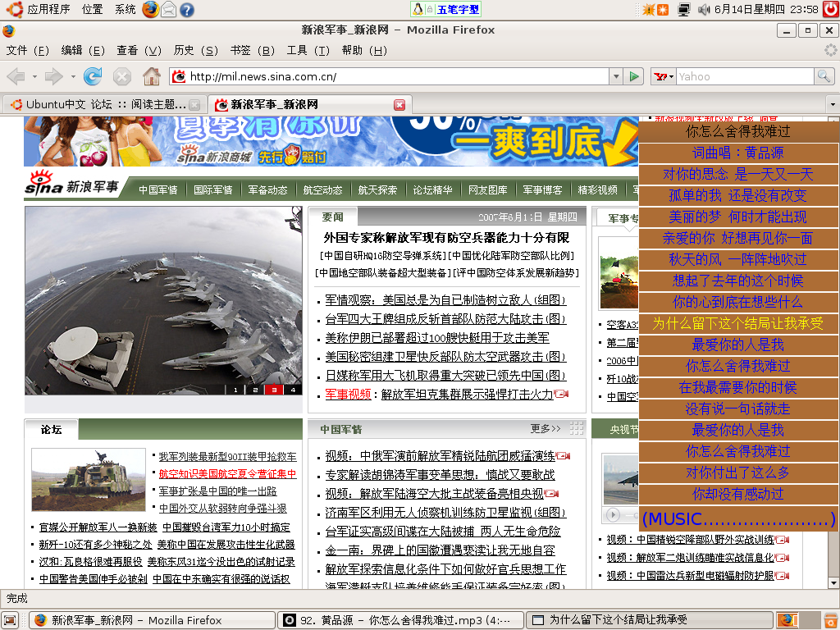This screenshot has width=840, height=630.
Task: Open the Yahoo search engine selector dropdown
Action: tap(663, 76)
